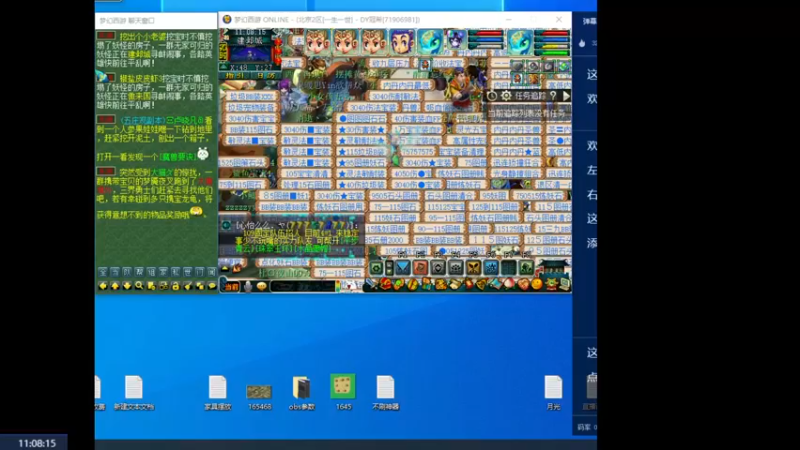Click the orange skill icon in shortcut bar
The image size is (800, 450).
click(x=420, y=268)
